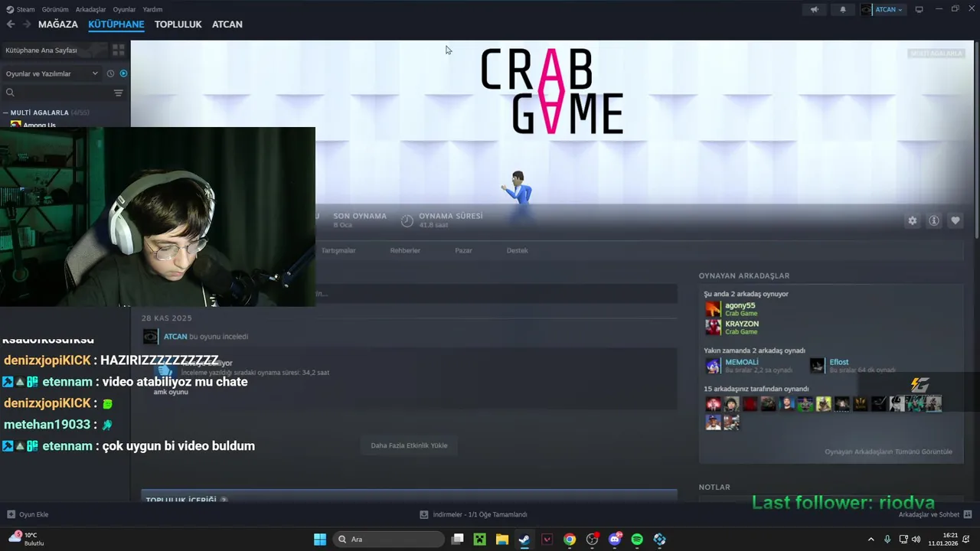Screen dimensions: 980x551
Task: Switch to library grid view icon
Action: click(x=119, y=50)
